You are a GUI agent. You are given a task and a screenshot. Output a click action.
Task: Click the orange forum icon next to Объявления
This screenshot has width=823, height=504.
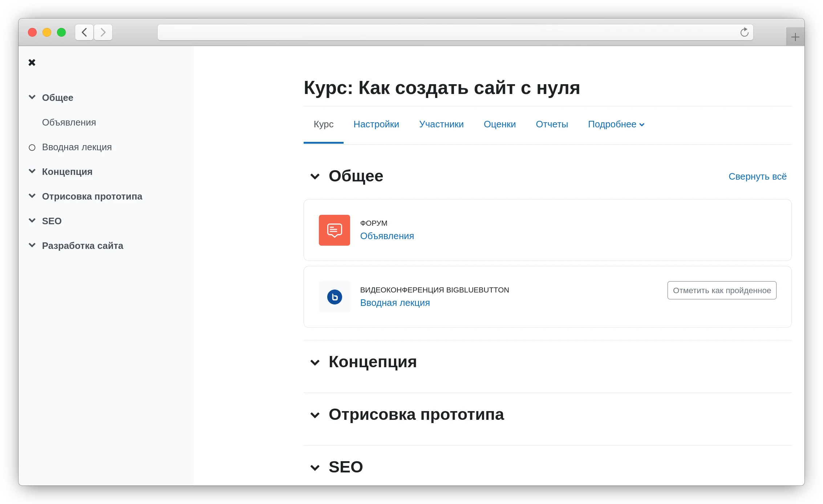click(334, 230)
